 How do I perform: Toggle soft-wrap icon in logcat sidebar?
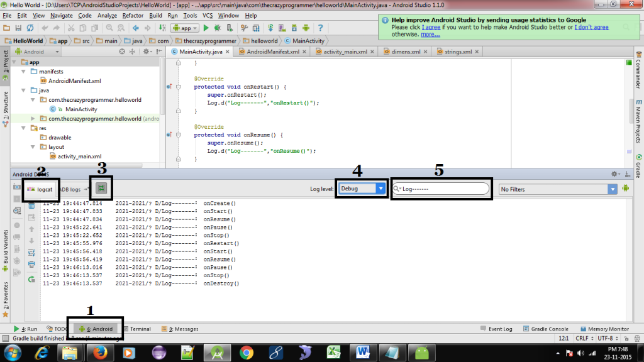click(x=31, y=253)
